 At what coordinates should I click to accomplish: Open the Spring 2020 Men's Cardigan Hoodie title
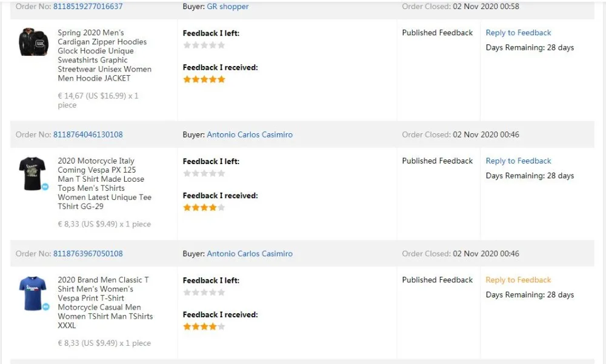[x=104, y=55]
